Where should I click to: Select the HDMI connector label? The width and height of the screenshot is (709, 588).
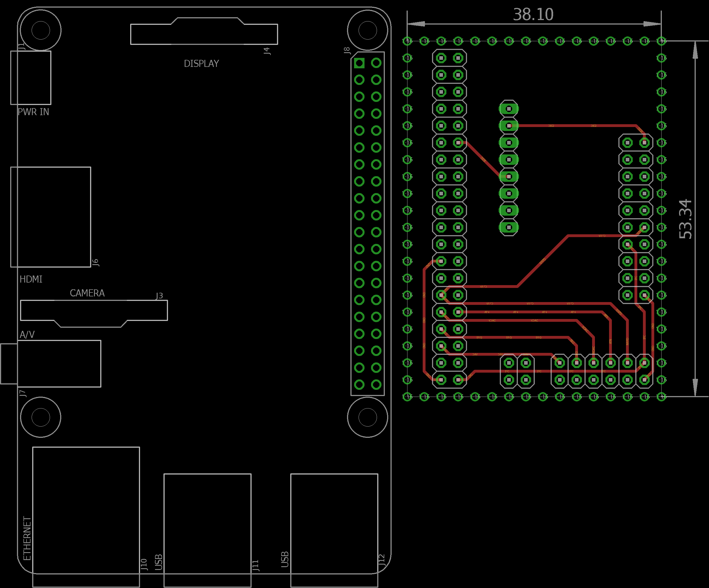coord(31,279)
